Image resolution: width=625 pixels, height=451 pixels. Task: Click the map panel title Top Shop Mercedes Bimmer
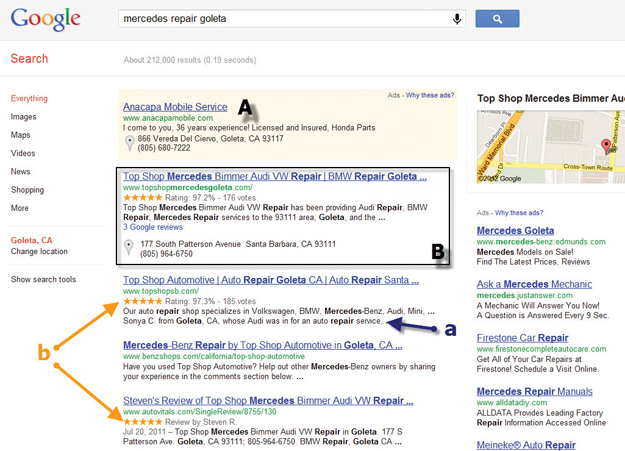(x=551, y=98)
